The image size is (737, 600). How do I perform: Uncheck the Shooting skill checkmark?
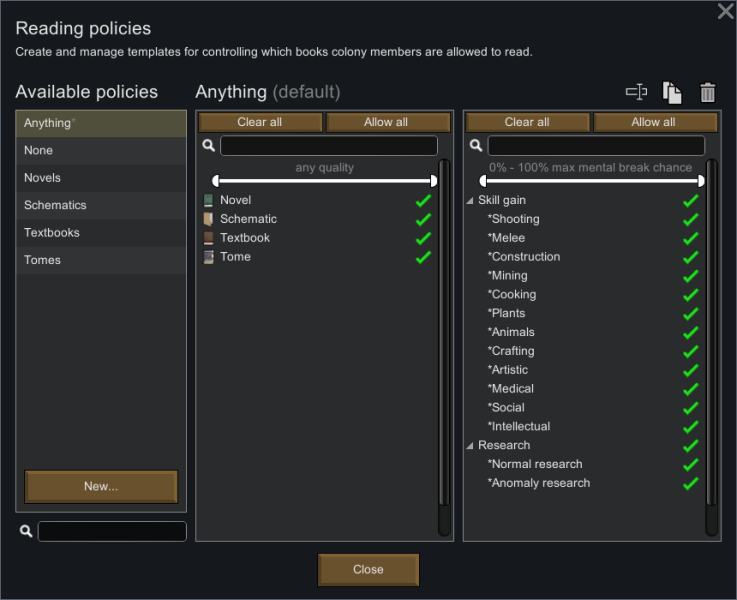point(690,219)
